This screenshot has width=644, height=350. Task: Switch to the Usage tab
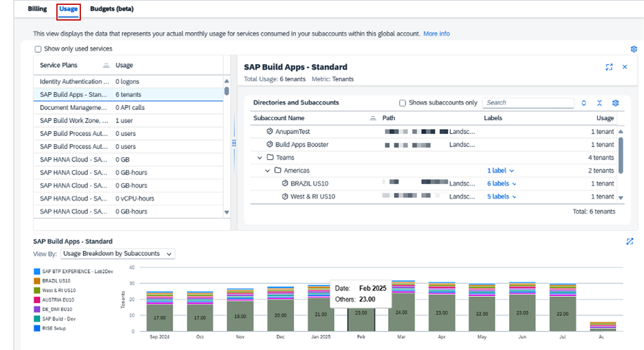click(68, 9)
